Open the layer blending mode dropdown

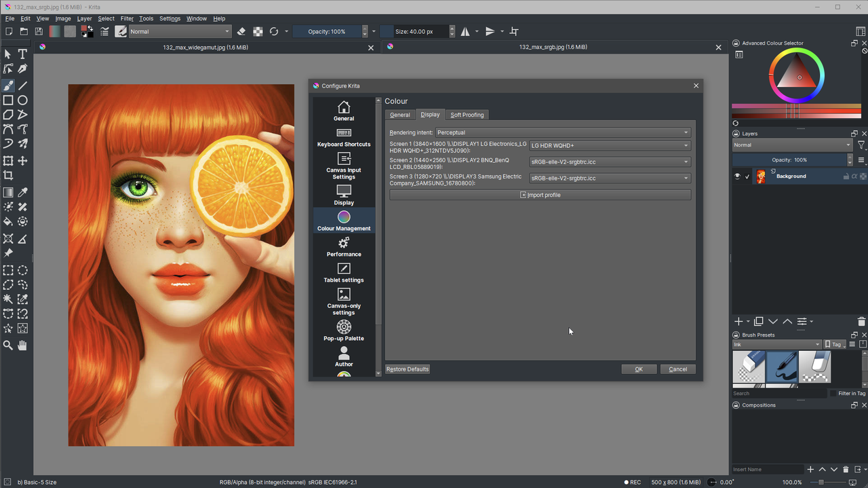point(792,145)
